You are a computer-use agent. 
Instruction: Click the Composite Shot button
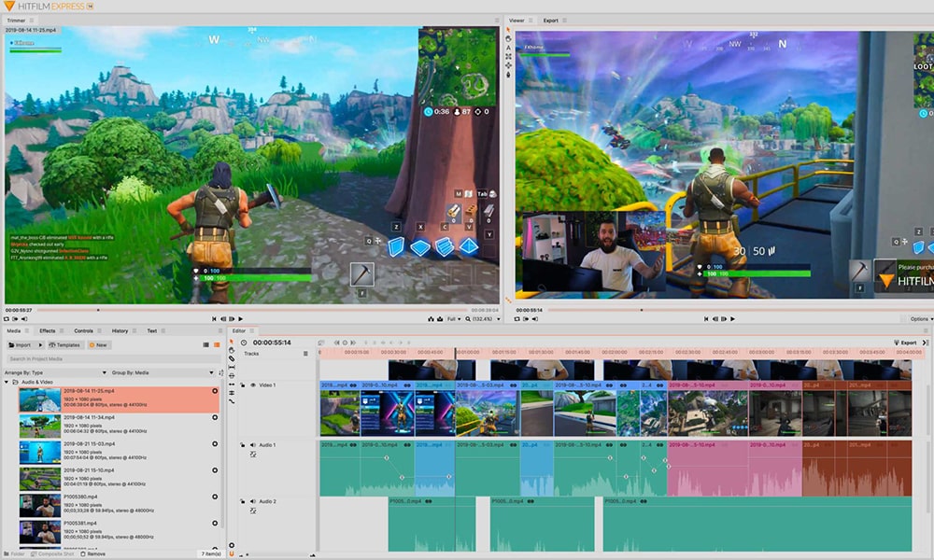52,554
